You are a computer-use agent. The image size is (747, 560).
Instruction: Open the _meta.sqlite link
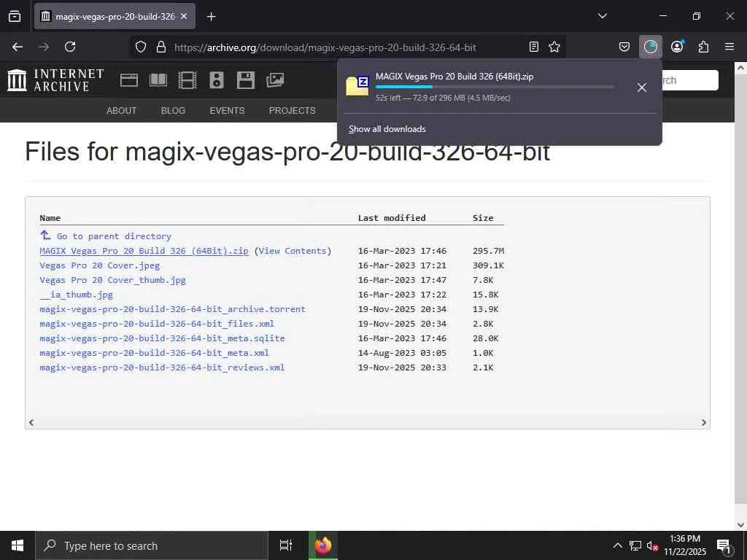pos(162,338)
